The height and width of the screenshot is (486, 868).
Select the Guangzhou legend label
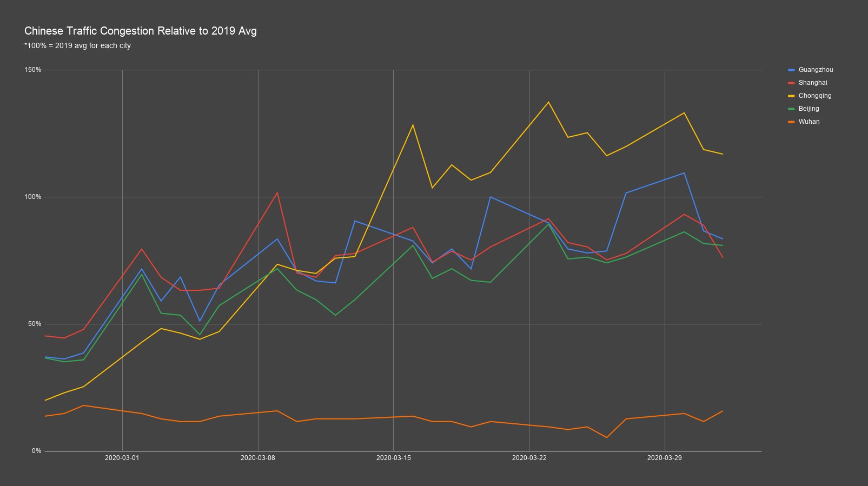pos(816,70)
